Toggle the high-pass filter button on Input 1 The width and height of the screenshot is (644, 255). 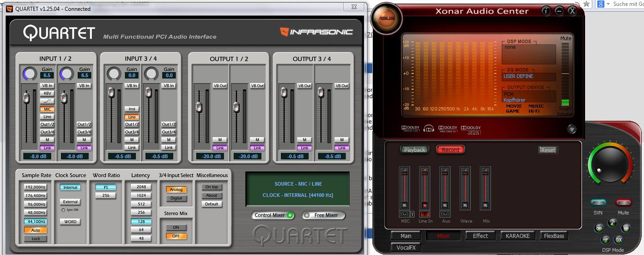click(x=47, y=101)
